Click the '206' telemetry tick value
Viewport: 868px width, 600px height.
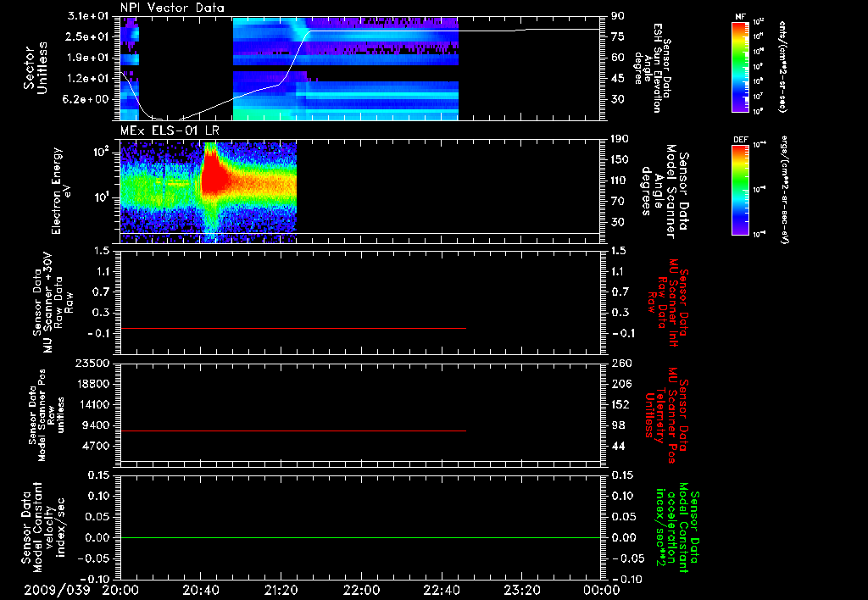[620, 384]
